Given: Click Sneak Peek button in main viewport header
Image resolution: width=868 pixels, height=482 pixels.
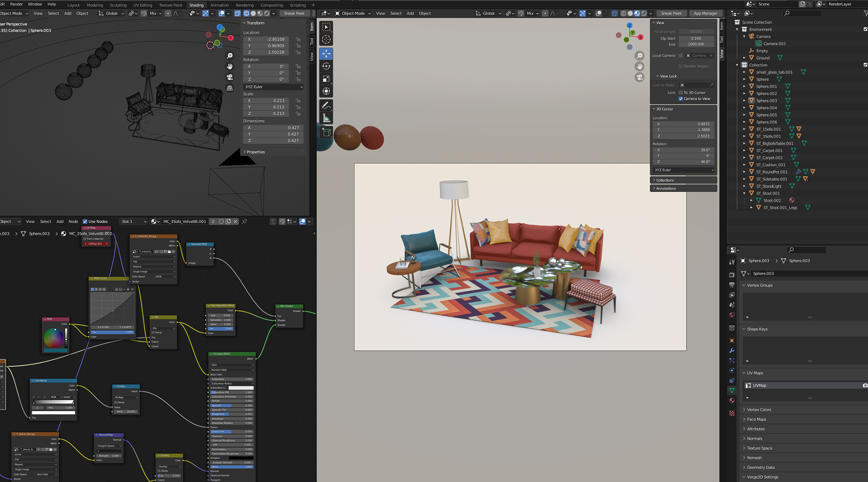Looking at the screenshot, I should pyautogui.click(x=671, y=13).
